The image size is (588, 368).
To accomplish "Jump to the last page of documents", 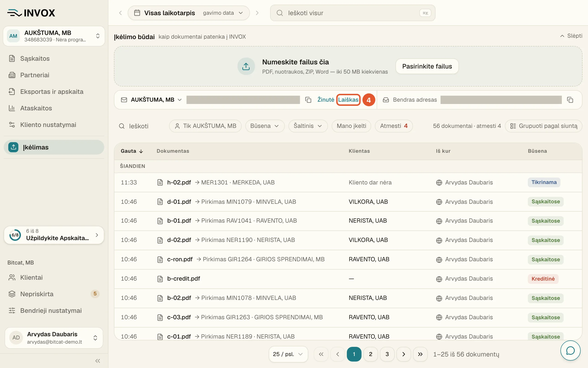I will pos(420,354).
